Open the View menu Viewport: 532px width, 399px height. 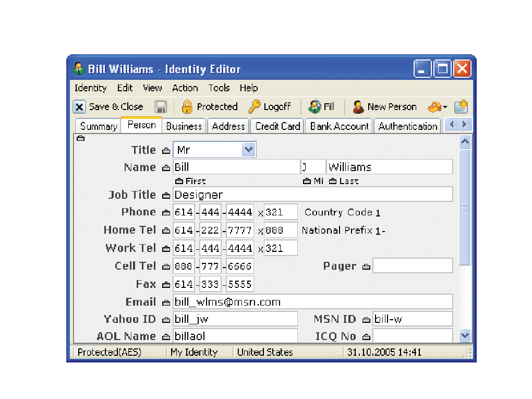[x=152, y=88]
